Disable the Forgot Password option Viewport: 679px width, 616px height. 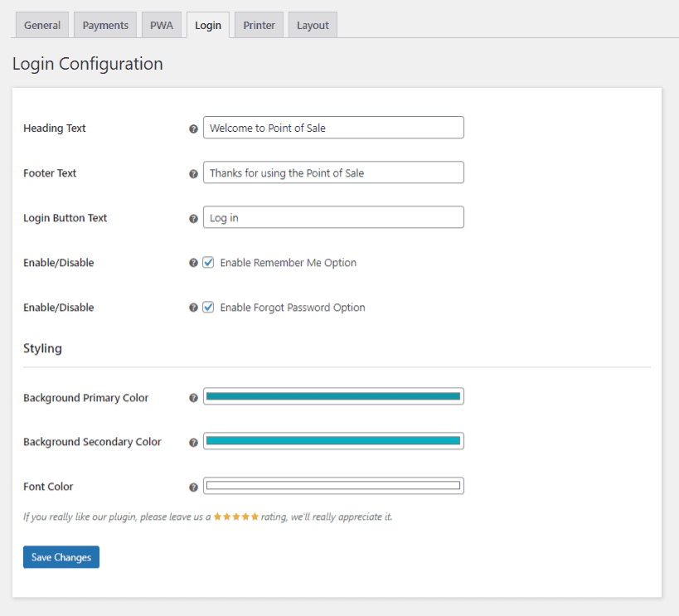[210, 307]
